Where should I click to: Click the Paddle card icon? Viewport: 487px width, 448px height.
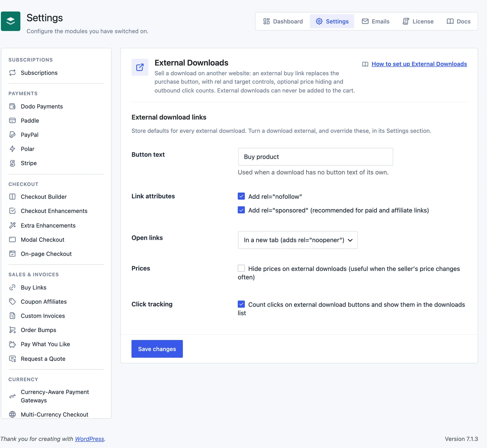[12, 121]
